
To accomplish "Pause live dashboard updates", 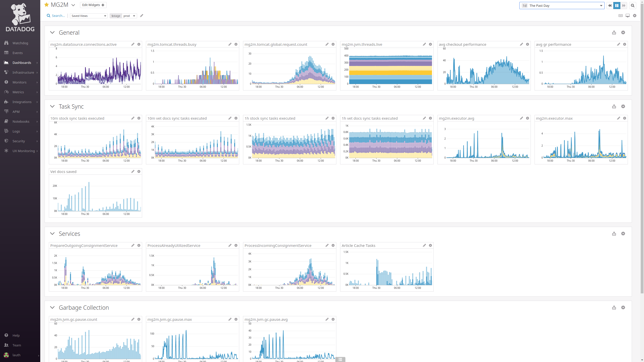I will point(617,5).
